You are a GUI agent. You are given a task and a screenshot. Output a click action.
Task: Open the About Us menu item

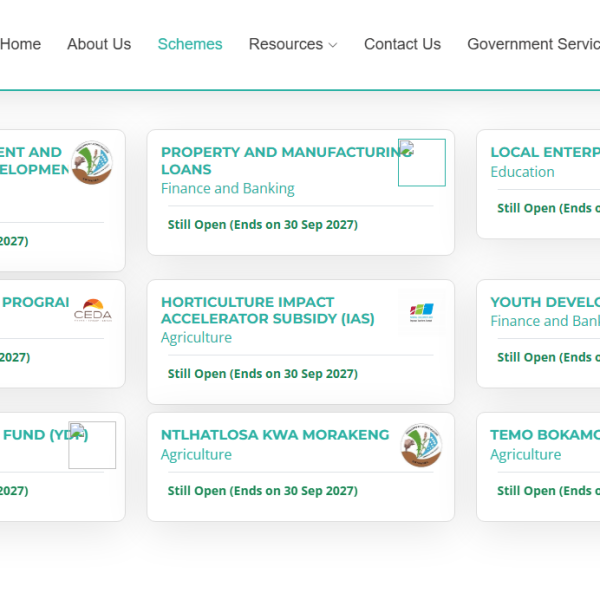tap(99, 44)
